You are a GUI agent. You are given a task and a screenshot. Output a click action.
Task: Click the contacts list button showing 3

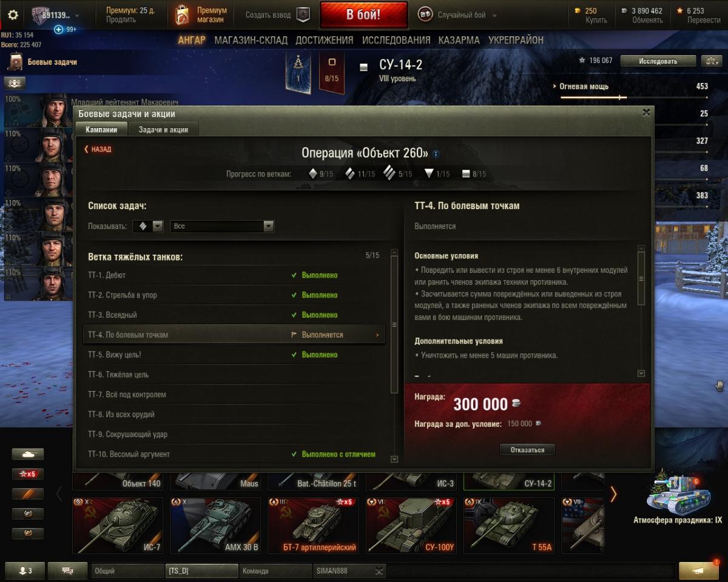tap(25, 570)
